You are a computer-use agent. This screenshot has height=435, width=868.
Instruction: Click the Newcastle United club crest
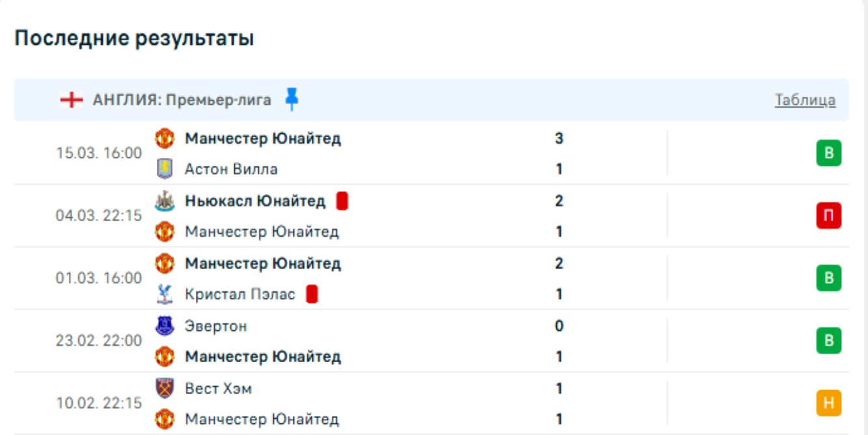point(165,201)
